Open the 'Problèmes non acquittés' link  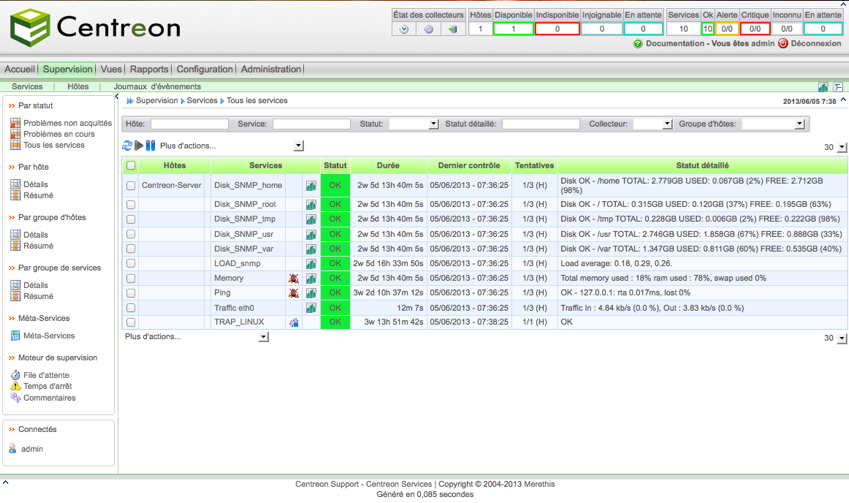point(67,123)
